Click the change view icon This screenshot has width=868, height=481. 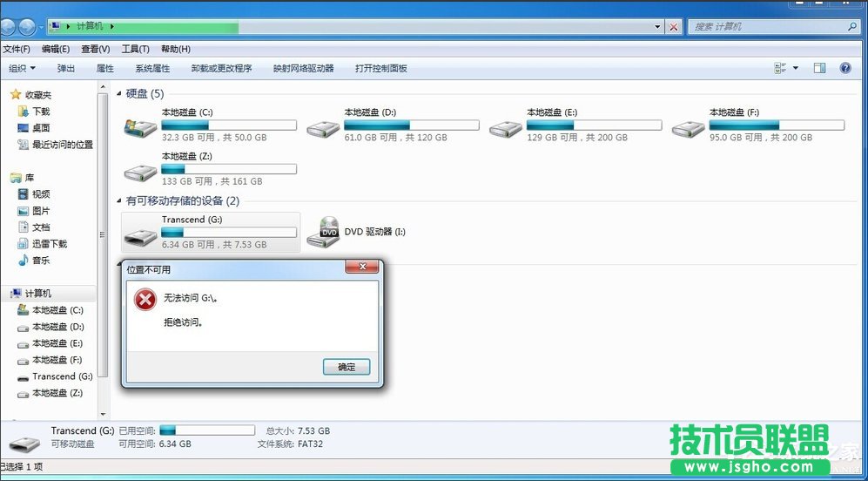pyautogui.click(x=781, y=68)
